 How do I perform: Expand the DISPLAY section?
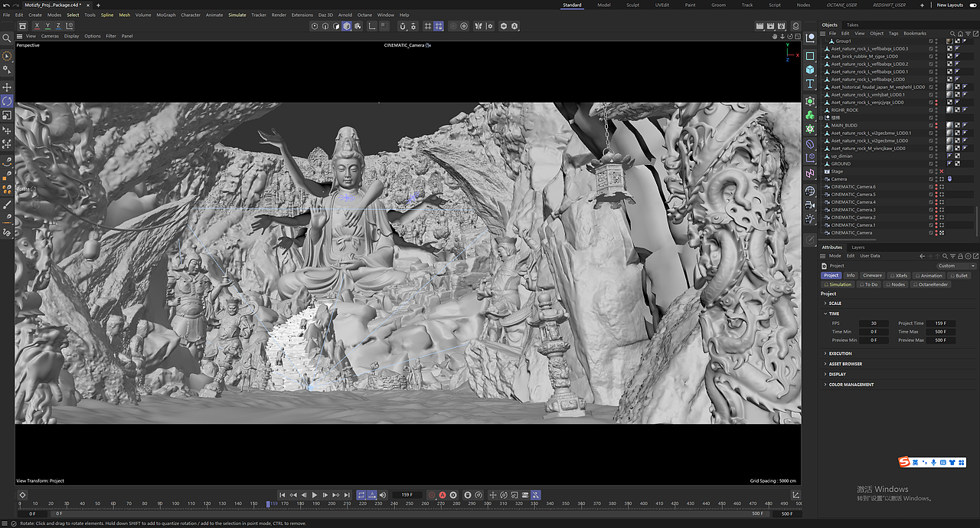pos(825,375)
